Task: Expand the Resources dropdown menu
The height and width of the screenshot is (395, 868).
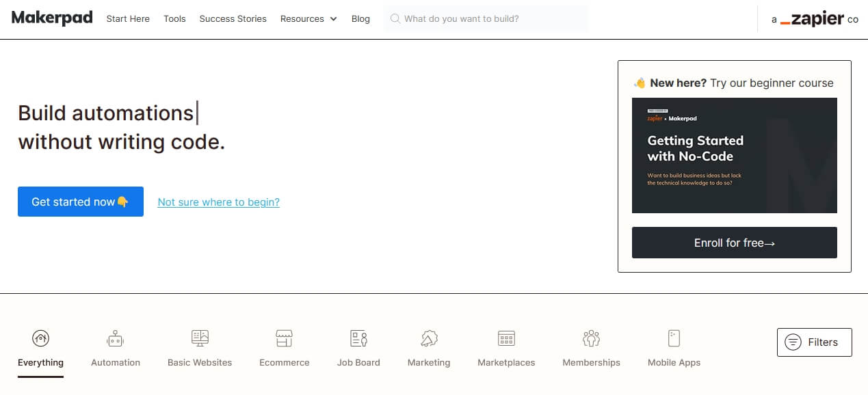Action: [x=308, y=18]
